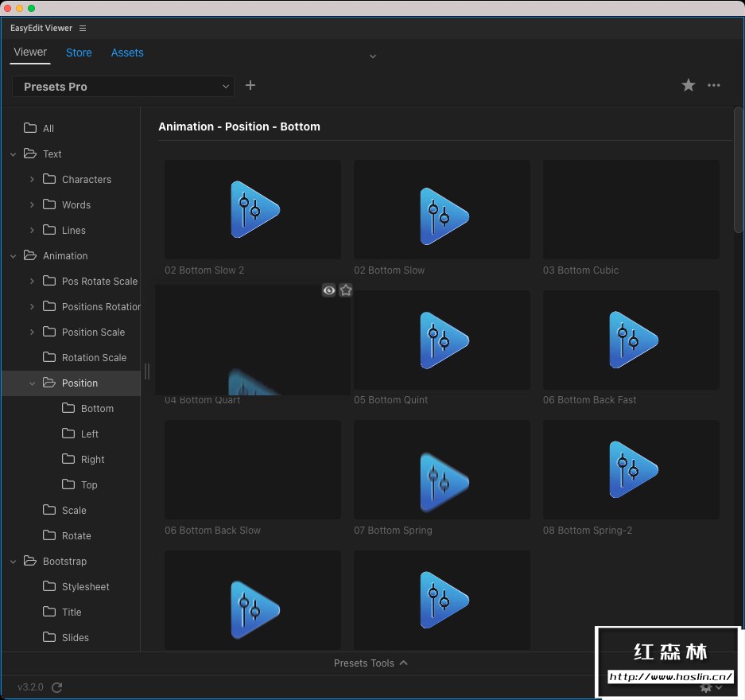Open the three-dots more options menu

714,85
